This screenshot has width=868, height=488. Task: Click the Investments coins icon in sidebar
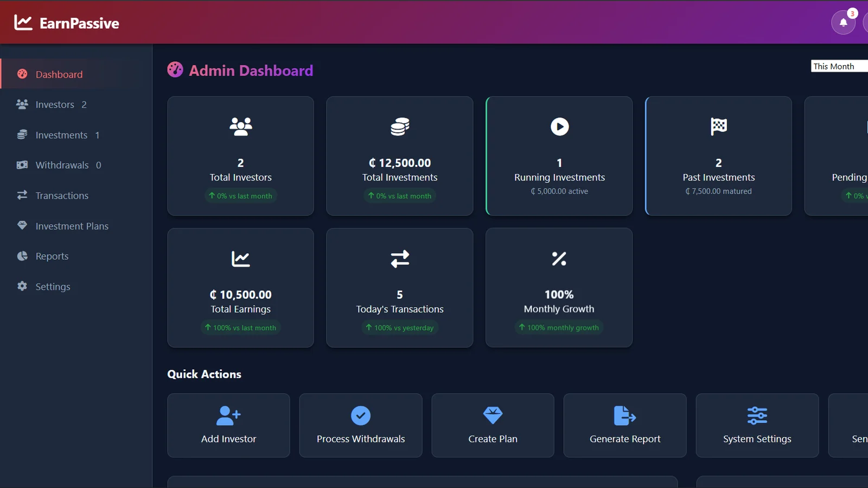(22, 134)
